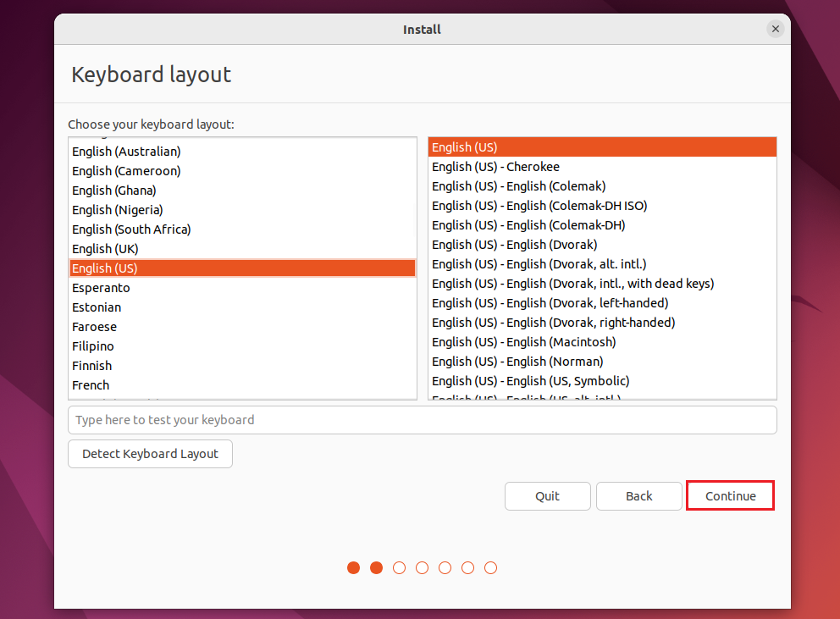The image size is (840, 619).
Task: Select the Faroese layout option
Action: (x=94, y=326)
